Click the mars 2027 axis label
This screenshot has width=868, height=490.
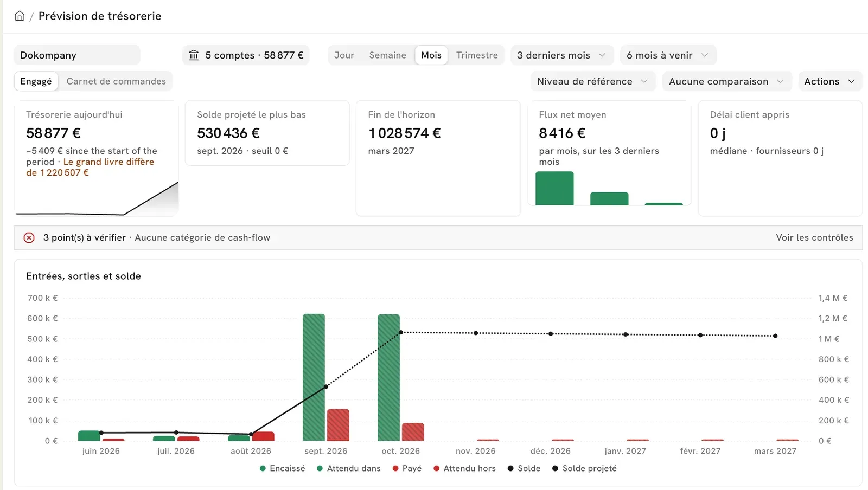[775, 451]
